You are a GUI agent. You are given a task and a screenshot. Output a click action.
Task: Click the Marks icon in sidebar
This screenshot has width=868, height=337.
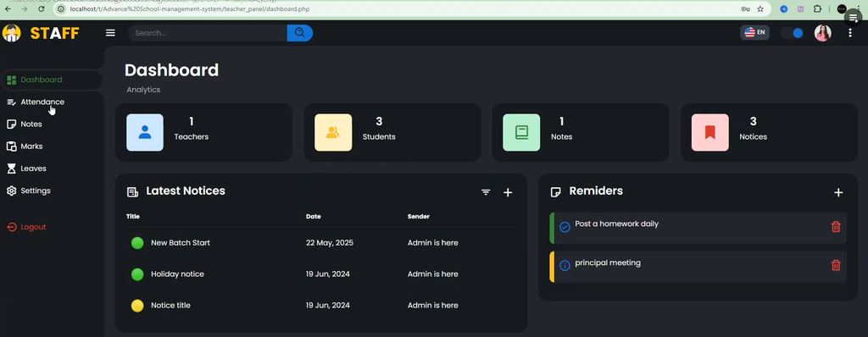(11, 146)
